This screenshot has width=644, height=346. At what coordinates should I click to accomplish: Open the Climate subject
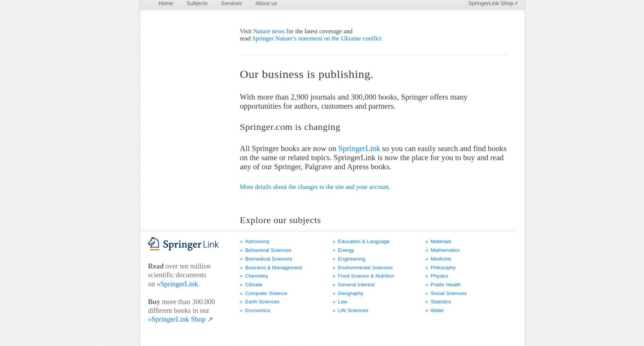click(254, 285)
